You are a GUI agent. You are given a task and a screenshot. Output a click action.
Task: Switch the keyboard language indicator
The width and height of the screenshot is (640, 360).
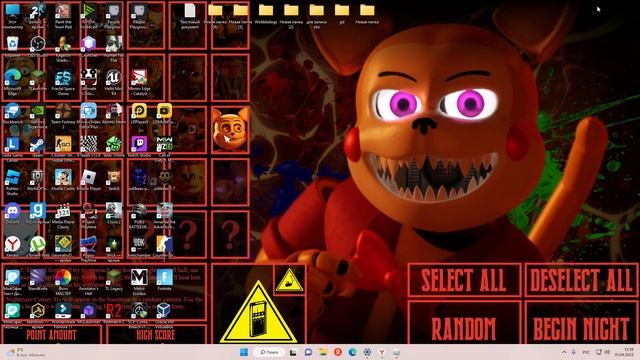[586, 352]
